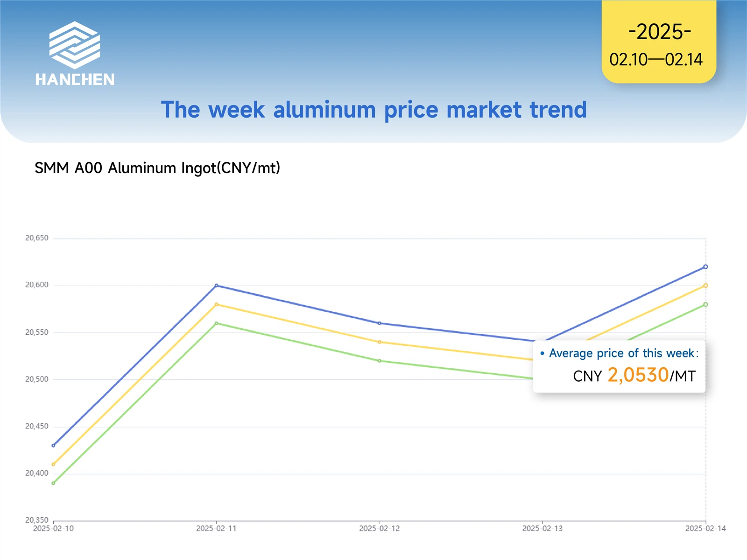
Task: Select yellow line data point on 2025-02-12
Action: point(380,342)
